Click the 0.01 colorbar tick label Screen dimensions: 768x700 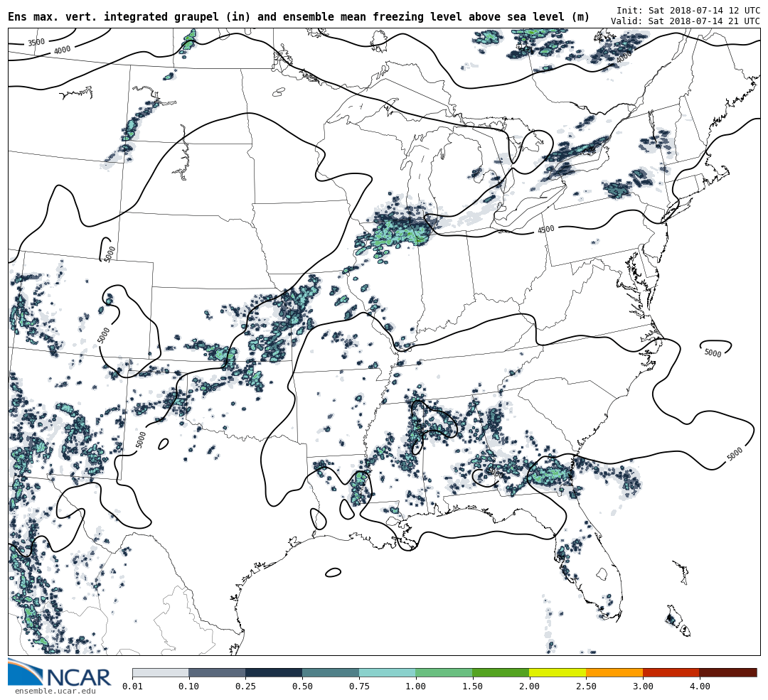[x=132, y=686]
